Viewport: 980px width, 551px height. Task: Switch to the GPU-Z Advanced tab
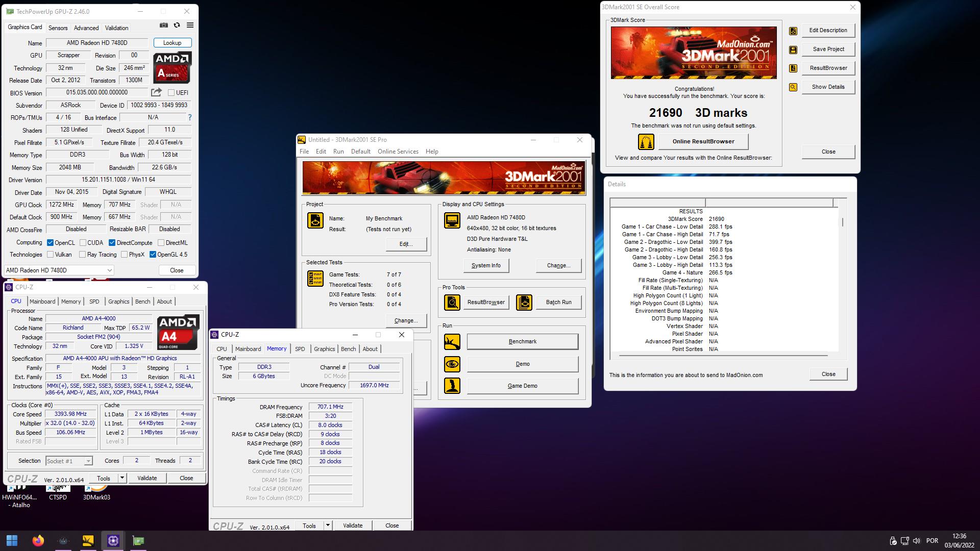[86, 28]
